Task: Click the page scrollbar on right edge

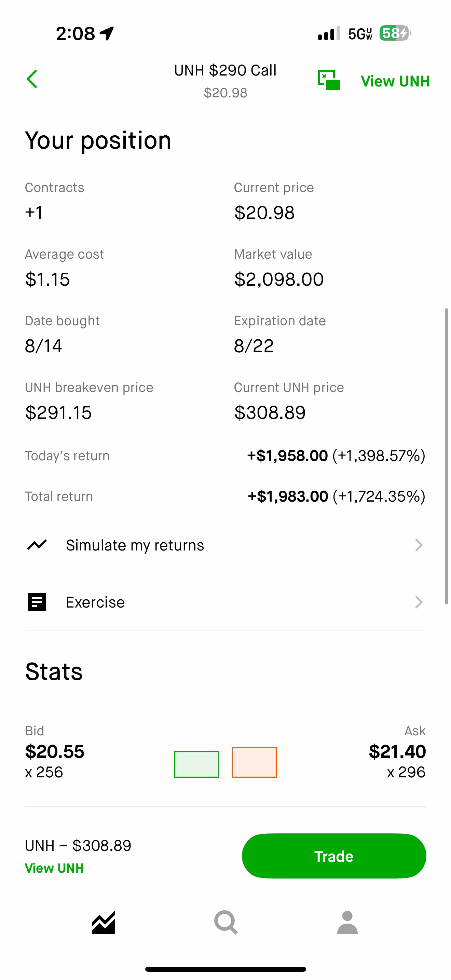Action: pyautogui.click(x=446, y=457)
